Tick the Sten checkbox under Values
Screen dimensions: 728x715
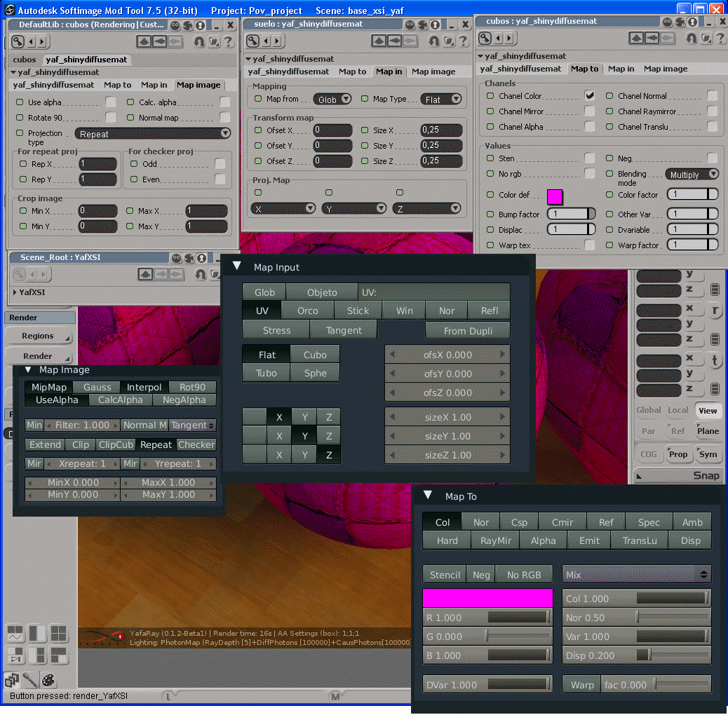[x=590, y=158]
